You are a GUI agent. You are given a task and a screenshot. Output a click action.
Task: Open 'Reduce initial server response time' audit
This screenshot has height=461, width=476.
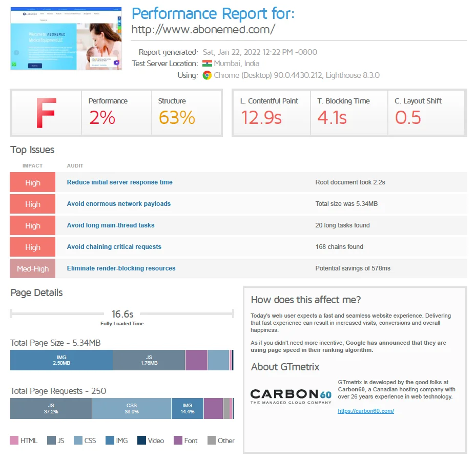pos(119,182)
